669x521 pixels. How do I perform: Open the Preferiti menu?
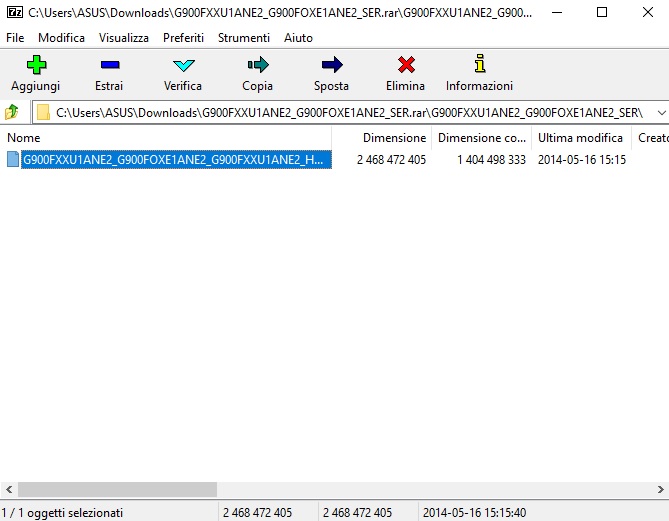[x=183, y=38]
